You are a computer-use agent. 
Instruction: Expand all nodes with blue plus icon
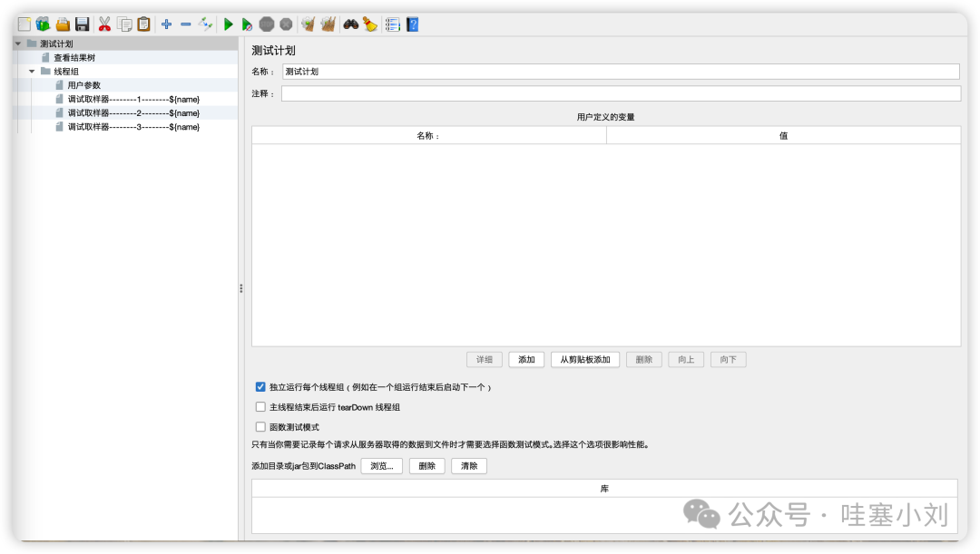166,24
